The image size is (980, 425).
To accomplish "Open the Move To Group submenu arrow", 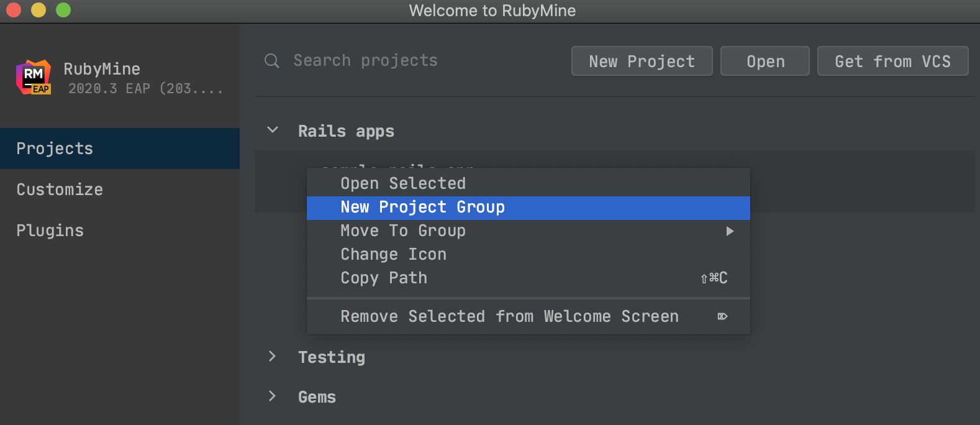I will click(730, 231).
